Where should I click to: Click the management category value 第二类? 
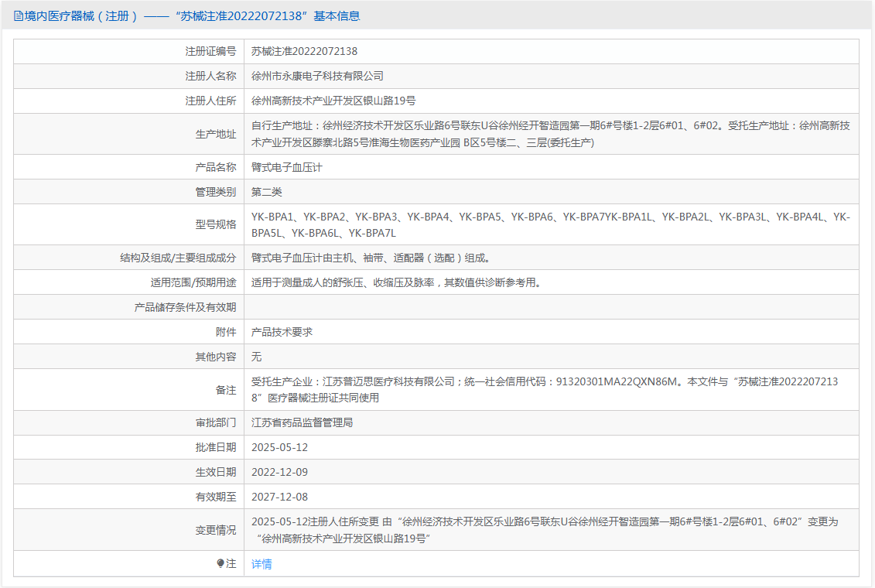(266, 192)
